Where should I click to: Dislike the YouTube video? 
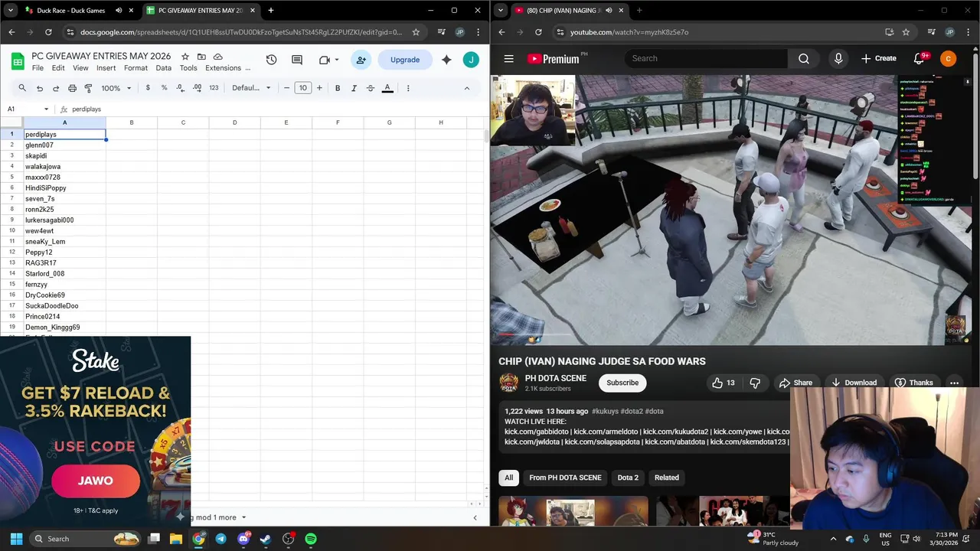[x=755, y=383]
